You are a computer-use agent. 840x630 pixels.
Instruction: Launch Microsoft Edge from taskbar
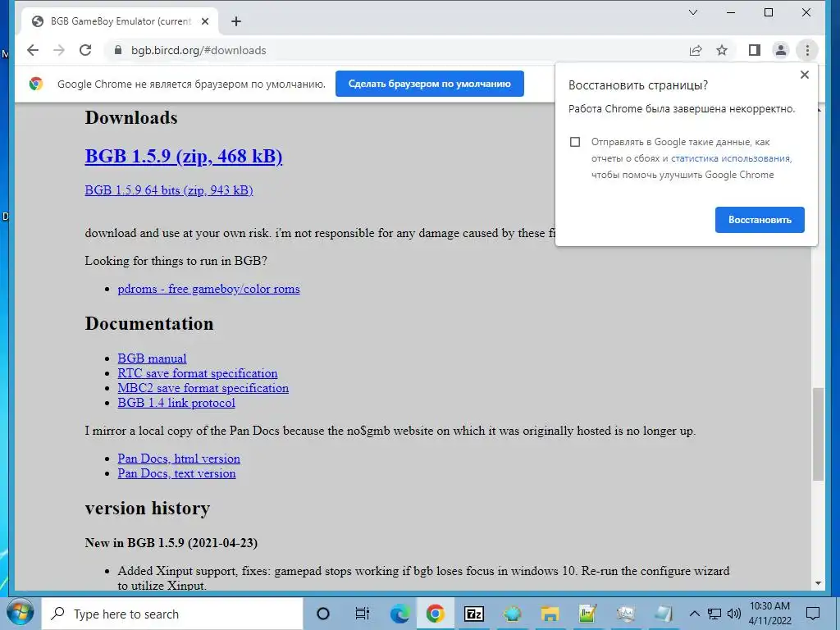click(399, 614)
